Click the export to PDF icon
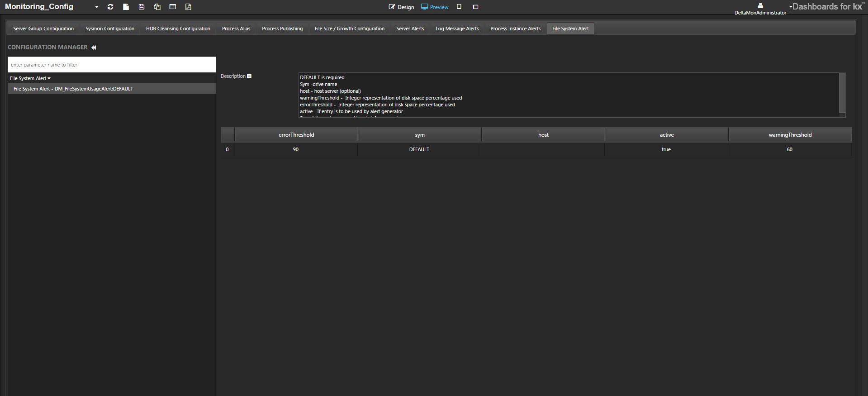The image size is (868, 396). tap(188, 7)
